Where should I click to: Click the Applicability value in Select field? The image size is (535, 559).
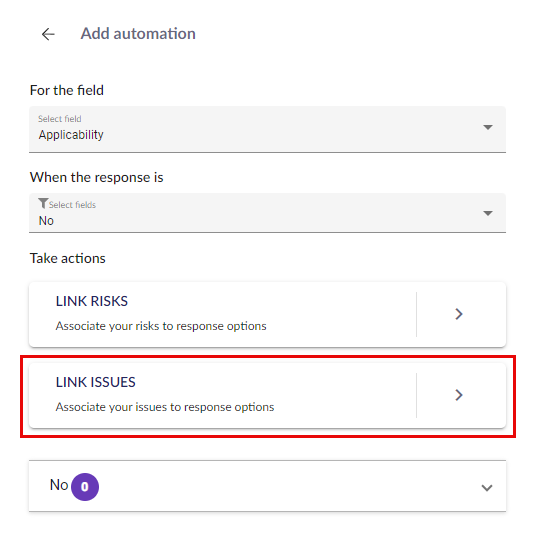click(71, 135)
